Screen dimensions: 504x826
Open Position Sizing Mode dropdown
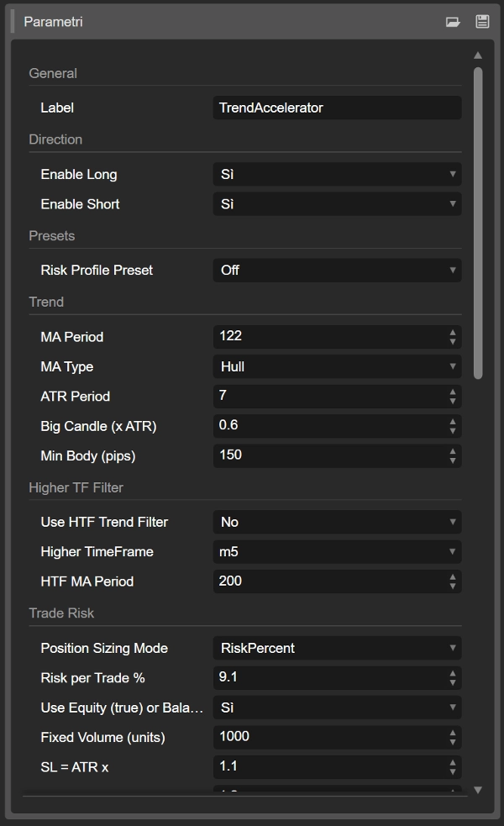tap(337, 648)
